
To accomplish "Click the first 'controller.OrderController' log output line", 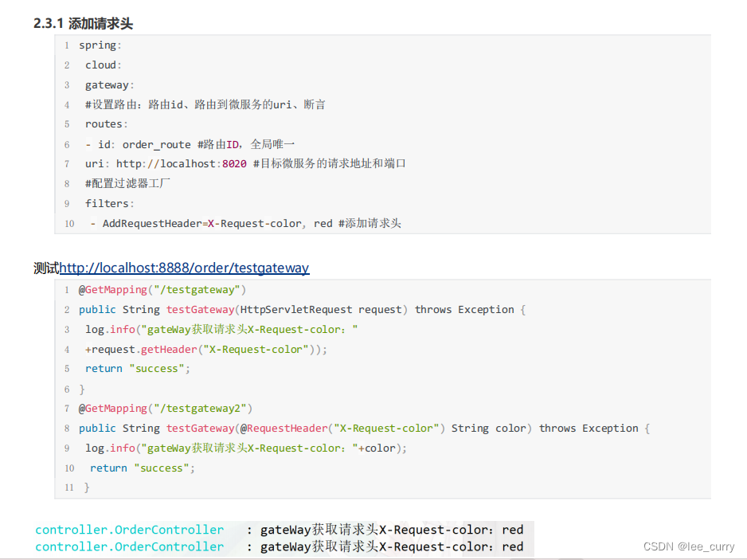I will pos(280,530).
